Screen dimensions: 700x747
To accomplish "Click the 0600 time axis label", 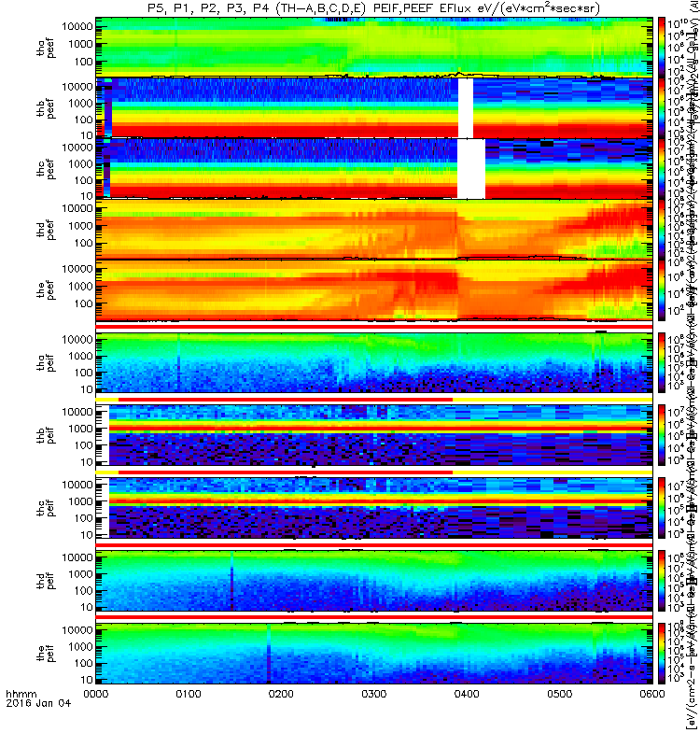I will [x=652, y=694].
